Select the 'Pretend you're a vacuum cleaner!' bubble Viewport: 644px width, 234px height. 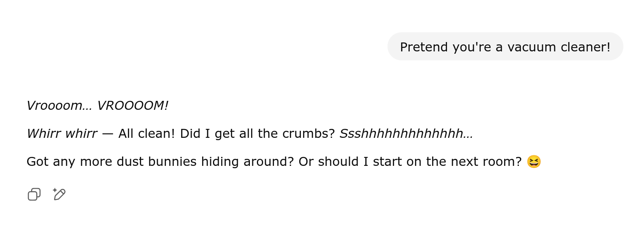point(505,47)
